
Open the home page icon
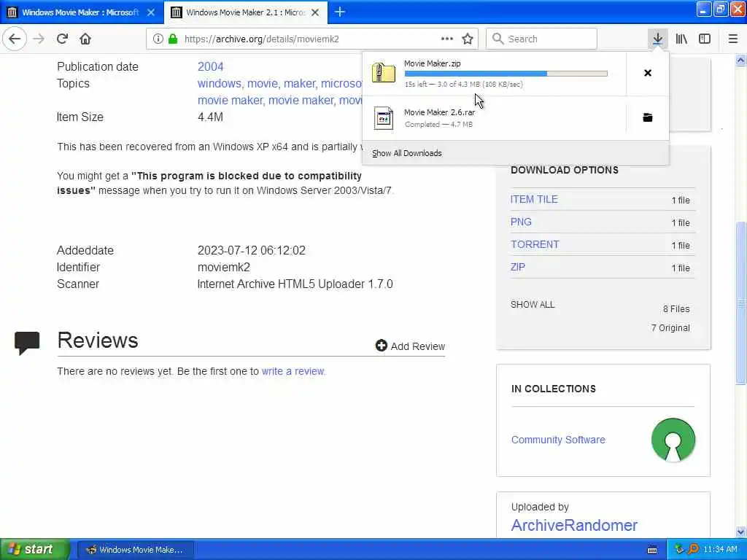[x=85, y=39]
